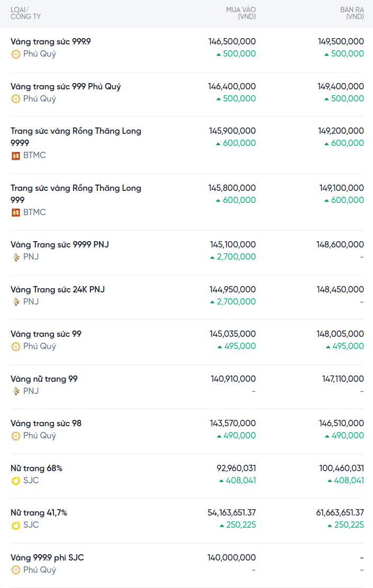Select Vàng Trang sức 24K PNJ title
The height and width of the screenshot is (588, 373).
click(58, 290)
